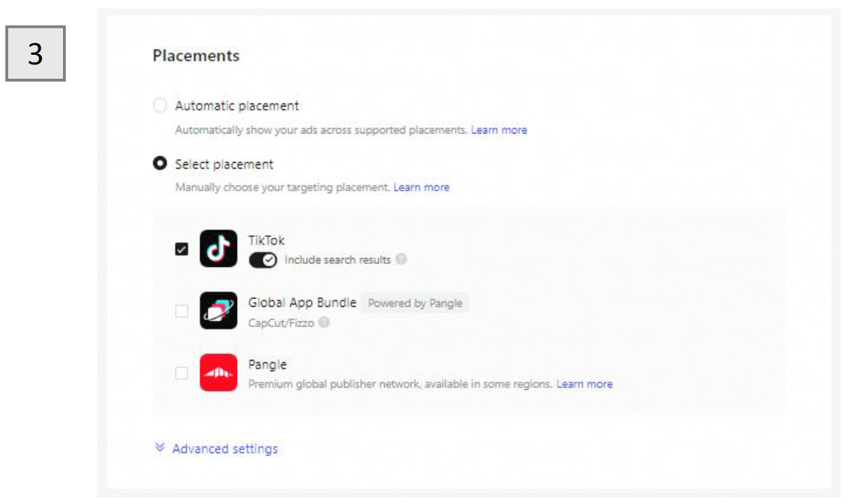Click the Placements section heading
The image size is (849, 504).
pos(196,56)
